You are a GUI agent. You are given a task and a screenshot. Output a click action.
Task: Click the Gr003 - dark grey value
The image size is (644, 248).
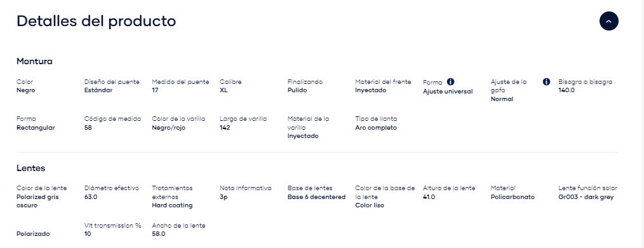click(586, 197)
